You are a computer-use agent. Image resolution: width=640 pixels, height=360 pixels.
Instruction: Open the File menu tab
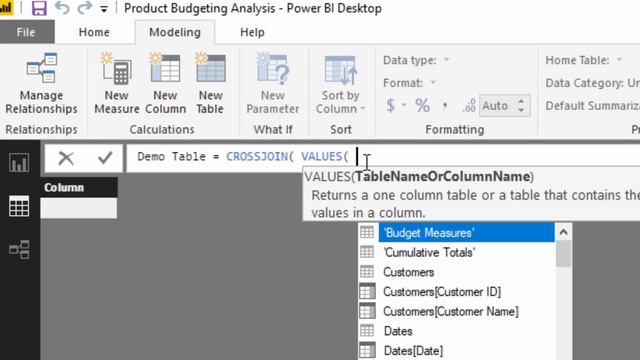(26, 32)
